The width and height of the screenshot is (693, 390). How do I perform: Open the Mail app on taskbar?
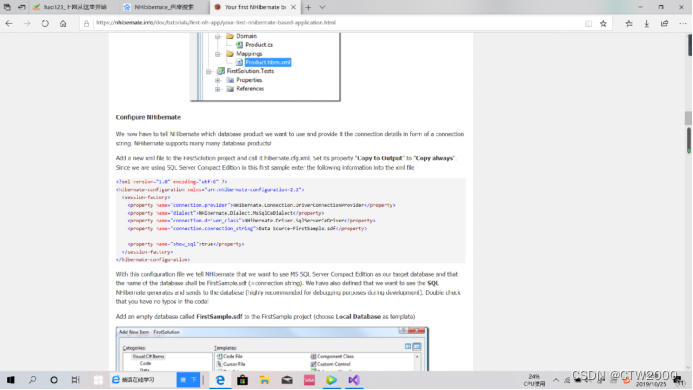287,380
